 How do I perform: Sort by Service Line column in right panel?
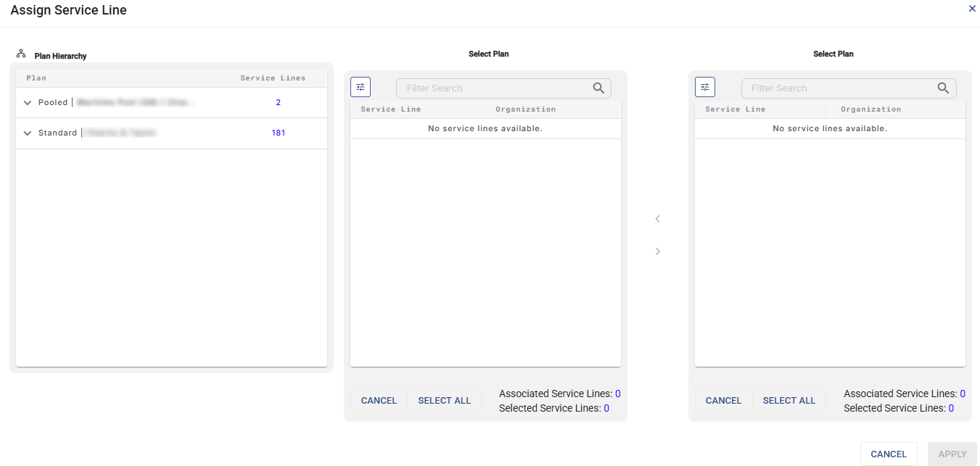pyautogui.click(x=735, y=109)
